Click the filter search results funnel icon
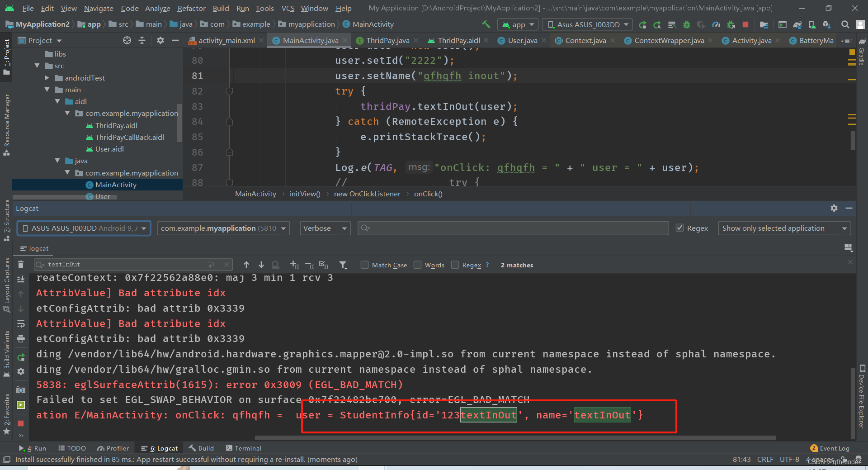The image size is (868, 470). [x=343, y=265]
